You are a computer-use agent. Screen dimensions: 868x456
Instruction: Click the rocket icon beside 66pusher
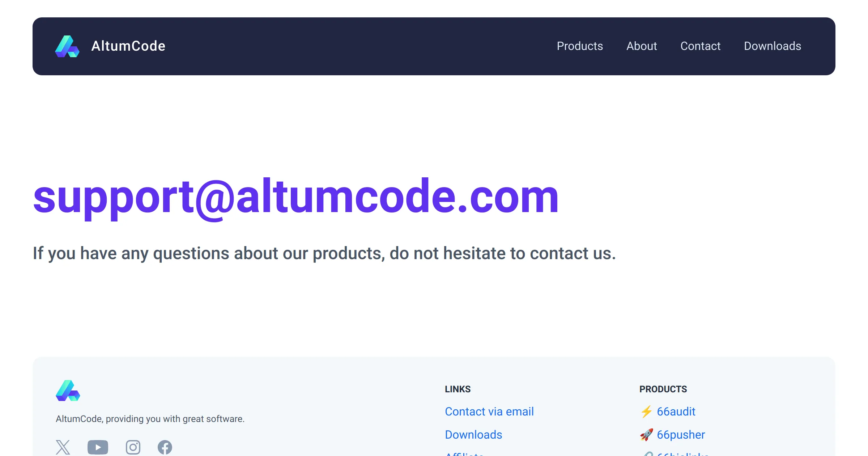point(646,435)
